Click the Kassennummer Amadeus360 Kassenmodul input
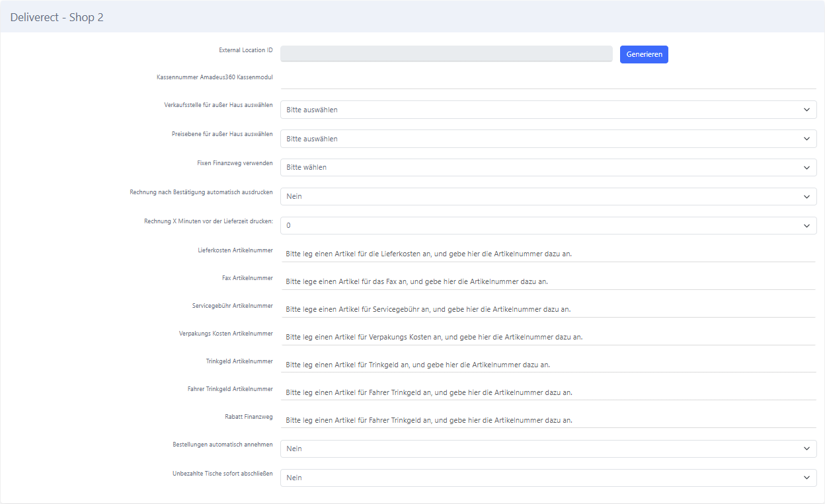This screenshot has height=504, width=825. click(549, 79)
